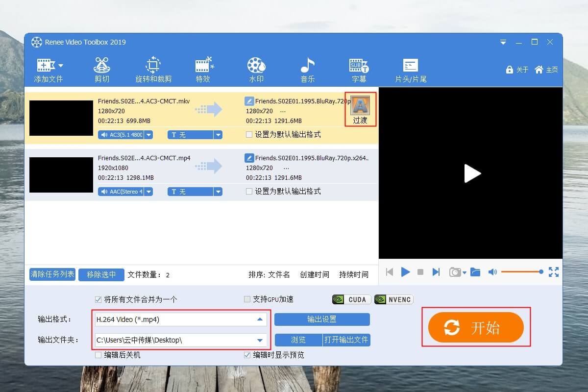Edit output name of the mp4 file
This screenshot has height=392, width=588.
(x=249, y=158)
